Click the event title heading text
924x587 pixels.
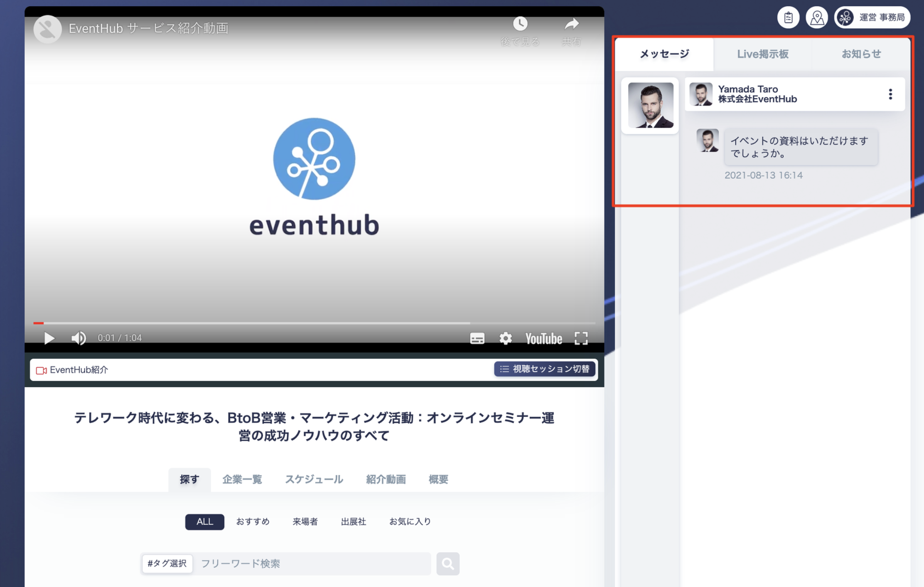point(314,427)
